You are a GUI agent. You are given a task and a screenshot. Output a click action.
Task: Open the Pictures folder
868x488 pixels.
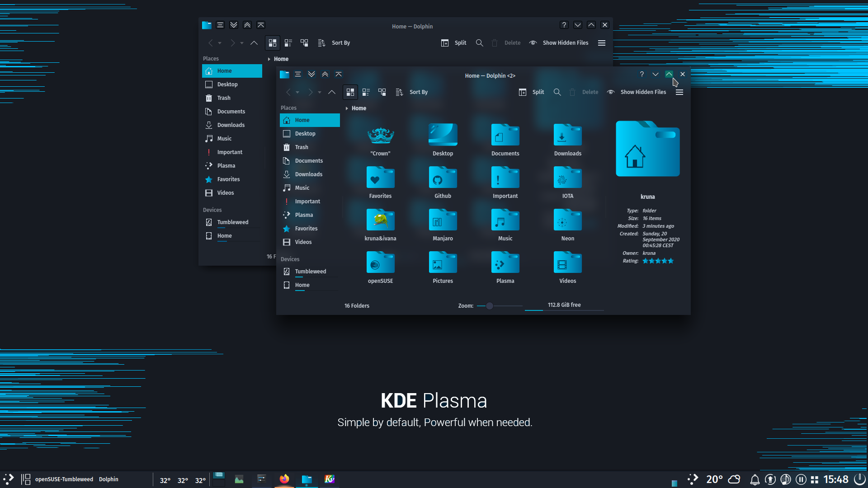[x=443, y=268]
